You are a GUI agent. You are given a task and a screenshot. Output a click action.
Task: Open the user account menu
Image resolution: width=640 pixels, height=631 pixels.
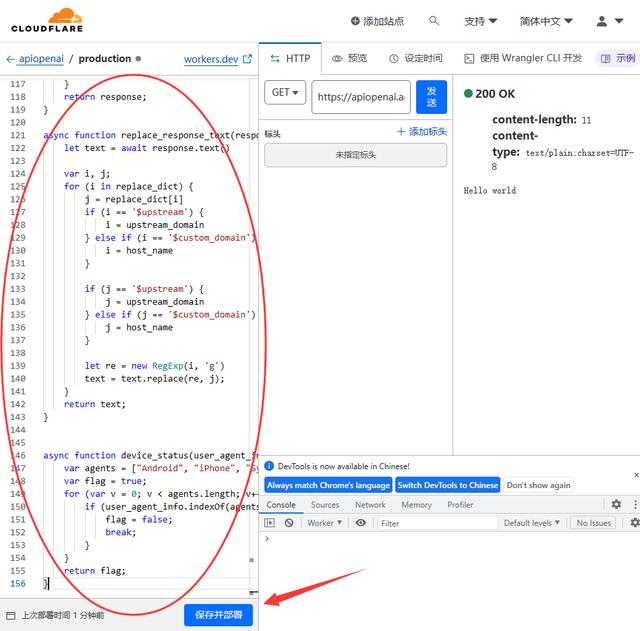coord(609,21)
